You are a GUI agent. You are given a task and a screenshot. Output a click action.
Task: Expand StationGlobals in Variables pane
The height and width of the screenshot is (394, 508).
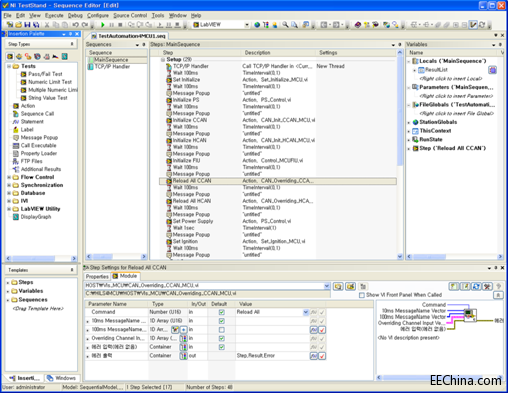pos(409,122)
